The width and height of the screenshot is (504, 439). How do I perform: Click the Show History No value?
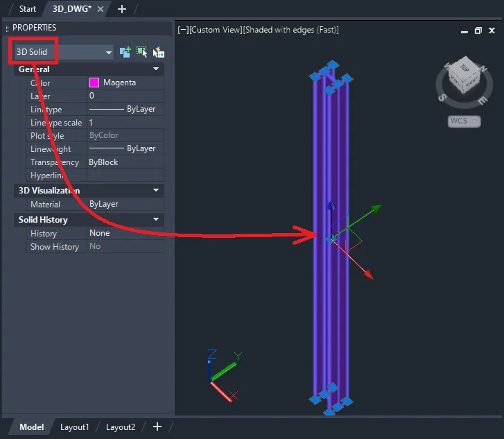(125, 246)
